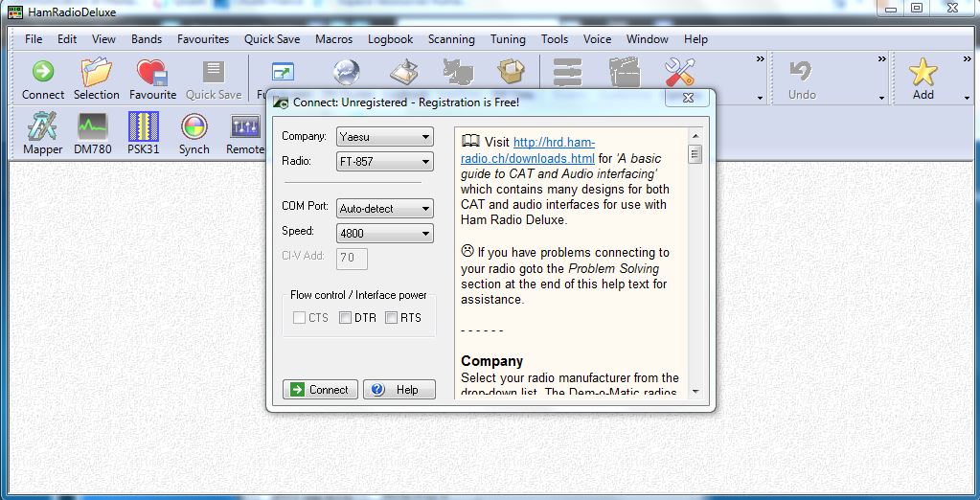Click the disabled CI-V Add field
Viewport: 980px width, 500px height.
pos(352,258)
